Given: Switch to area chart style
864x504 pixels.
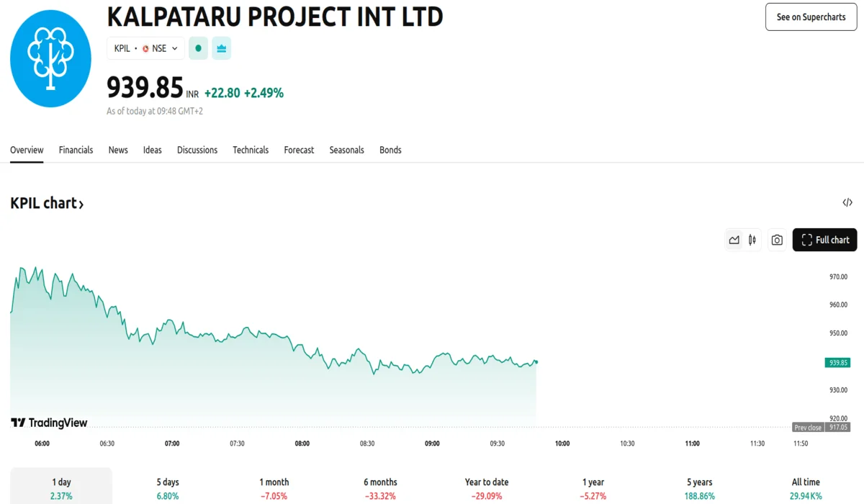Looking at the screenshot, I should [734, 240].
